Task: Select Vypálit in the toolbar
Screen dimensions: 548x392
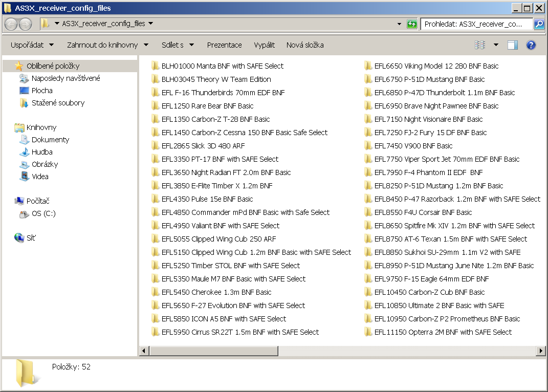Action: pos(264,45)
